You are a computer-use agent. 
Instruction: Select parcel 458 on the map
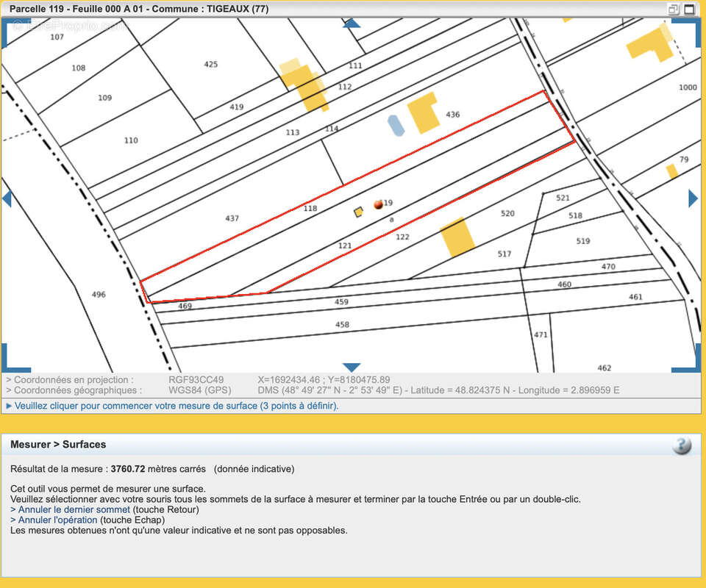coord(342,324)
